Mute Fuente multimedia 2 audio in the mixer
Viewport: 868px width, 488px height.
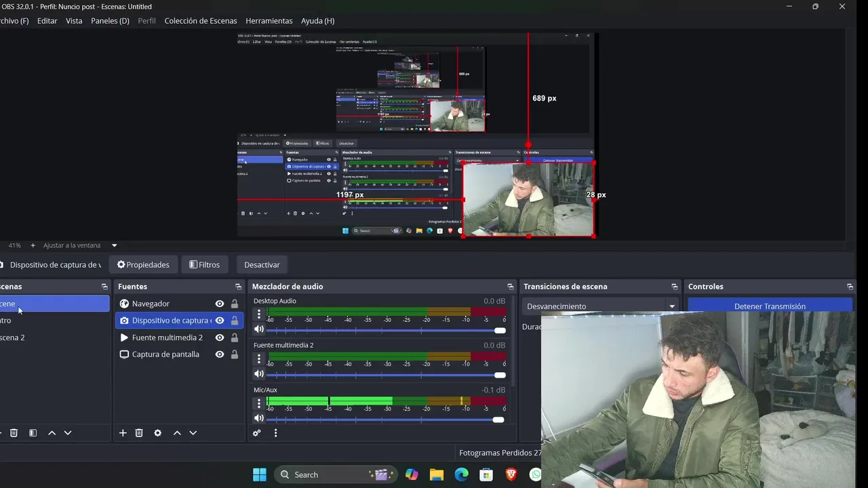click(x=258, y=374)
